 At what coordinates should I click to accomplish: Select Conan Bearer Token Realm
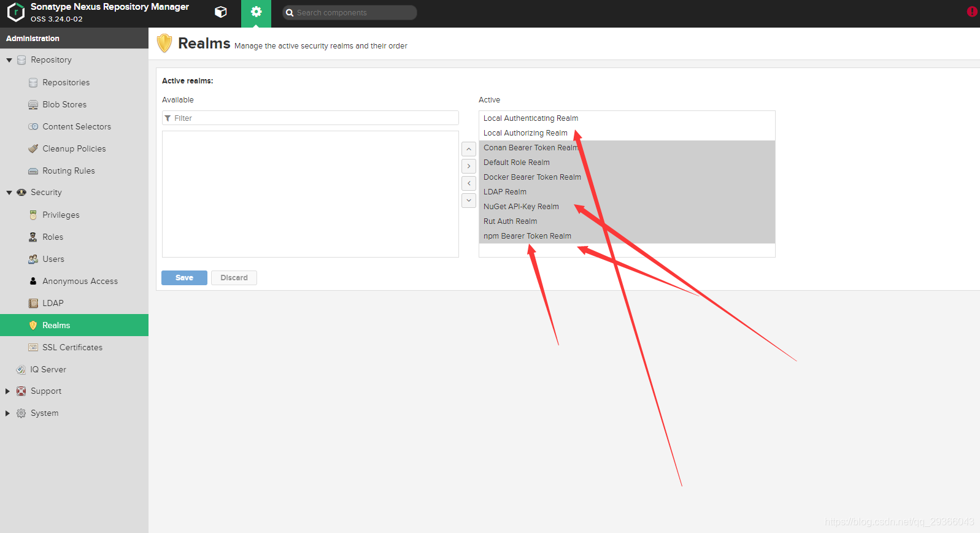[627, 148]
